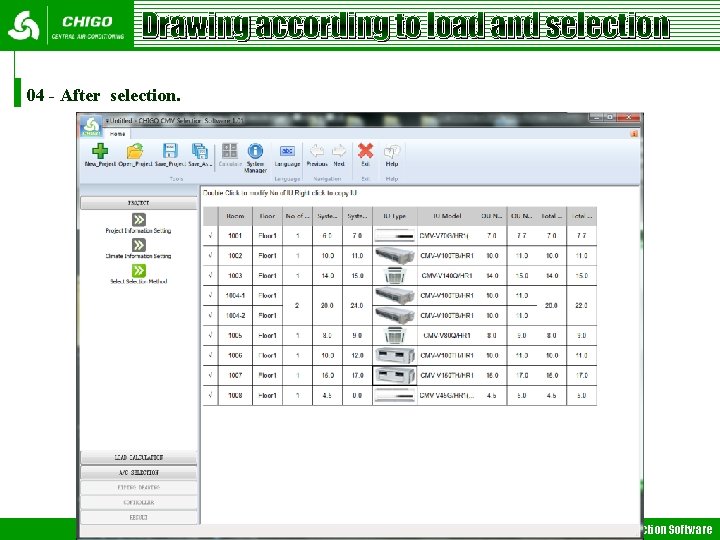
Task: Select the Home ribbon tab
Action: pos(118,134)
